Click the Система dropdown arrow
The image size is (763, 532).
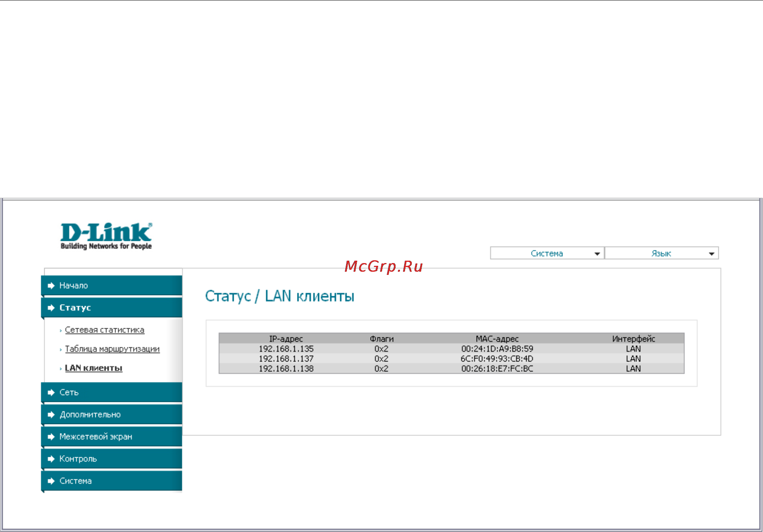(597, 254)
